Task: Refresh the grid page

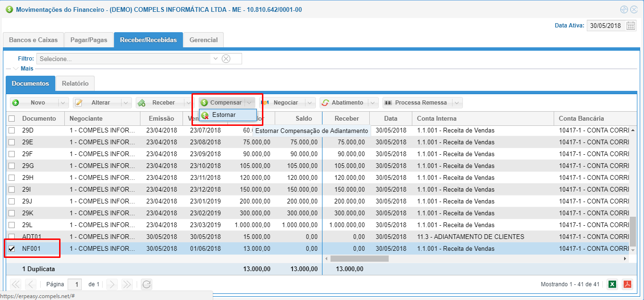Action: [147, 284]
